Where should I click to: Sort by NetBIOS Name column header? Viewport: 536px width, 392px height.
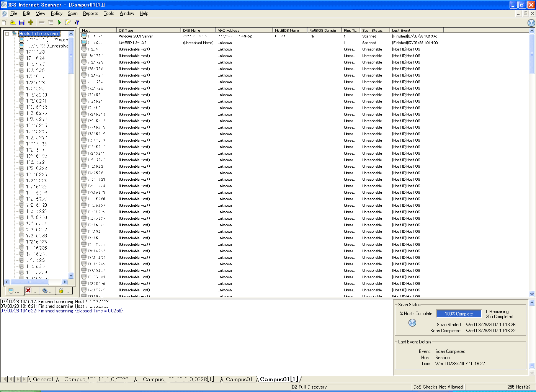click(290, 30)
